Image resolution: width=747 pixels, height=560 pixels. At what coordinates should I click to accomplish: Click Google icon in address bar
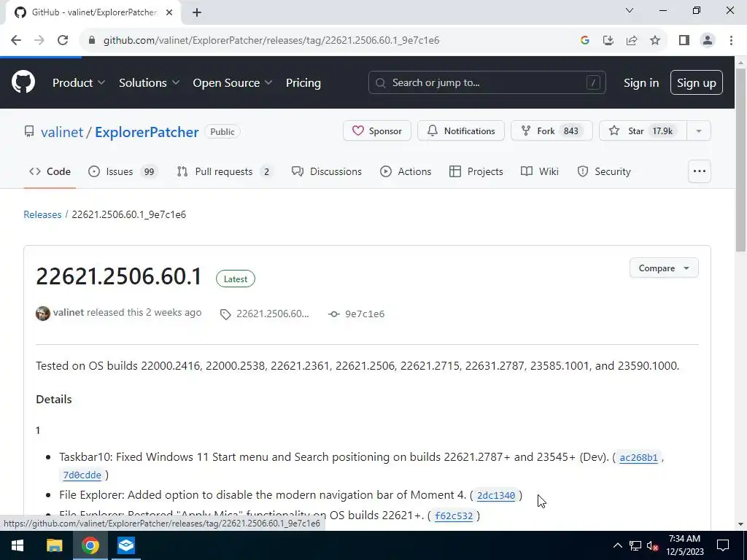(585, 40)
